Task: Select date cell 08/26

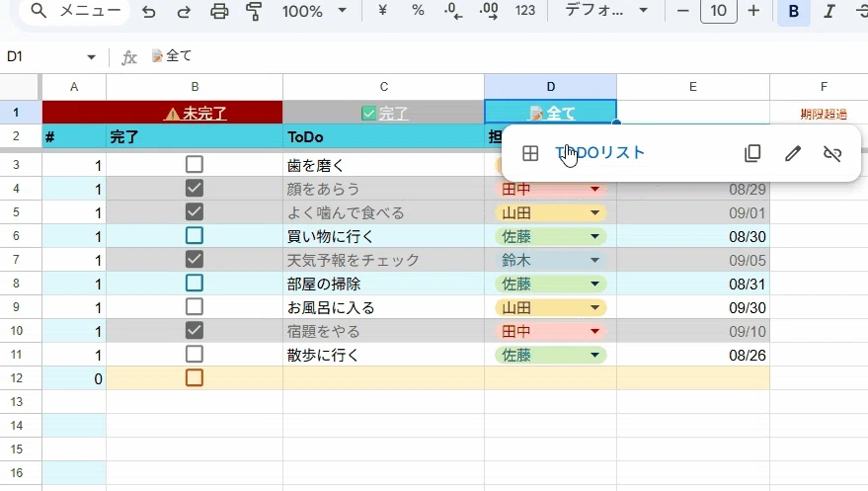Action: 693,356
